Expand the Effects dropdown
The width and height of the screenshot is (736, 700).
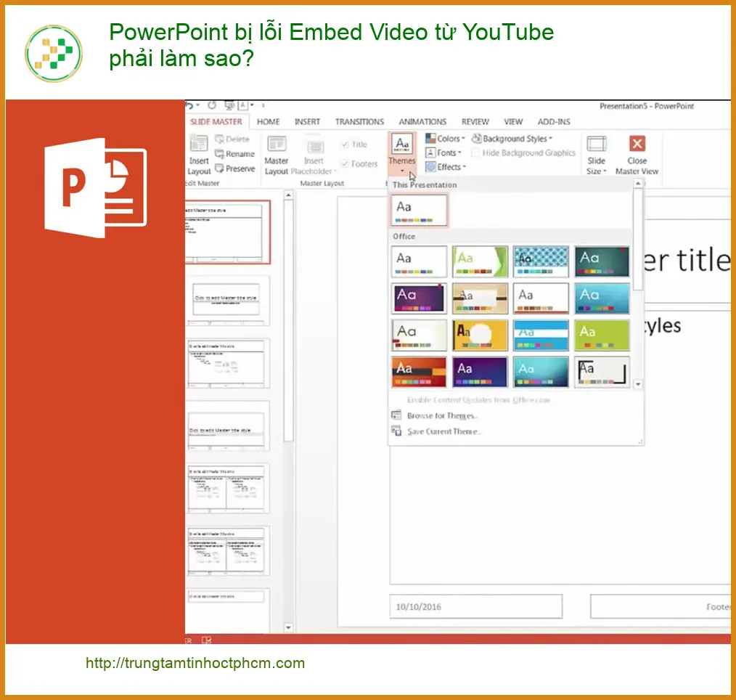446,167
